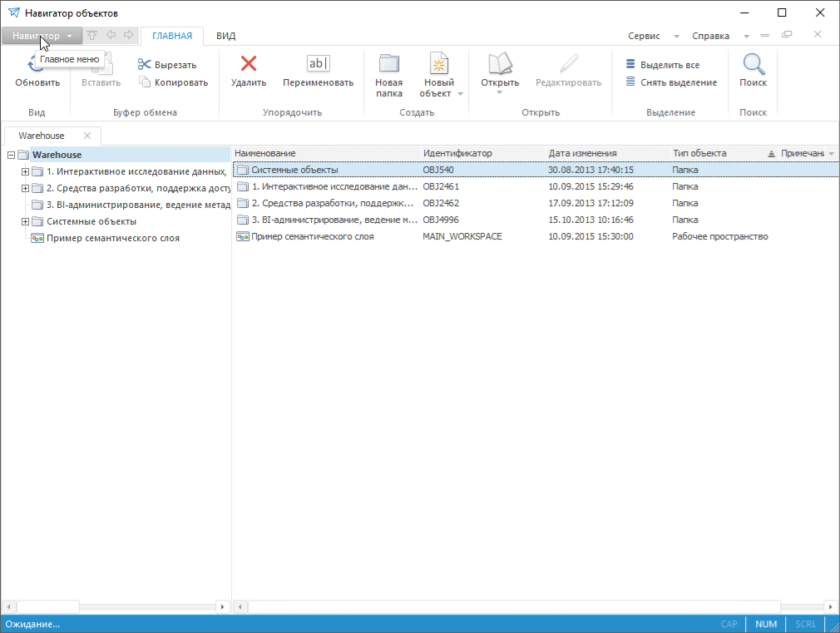Expand tree node 1. Интерактивное исследование данных

coord(25,171)
